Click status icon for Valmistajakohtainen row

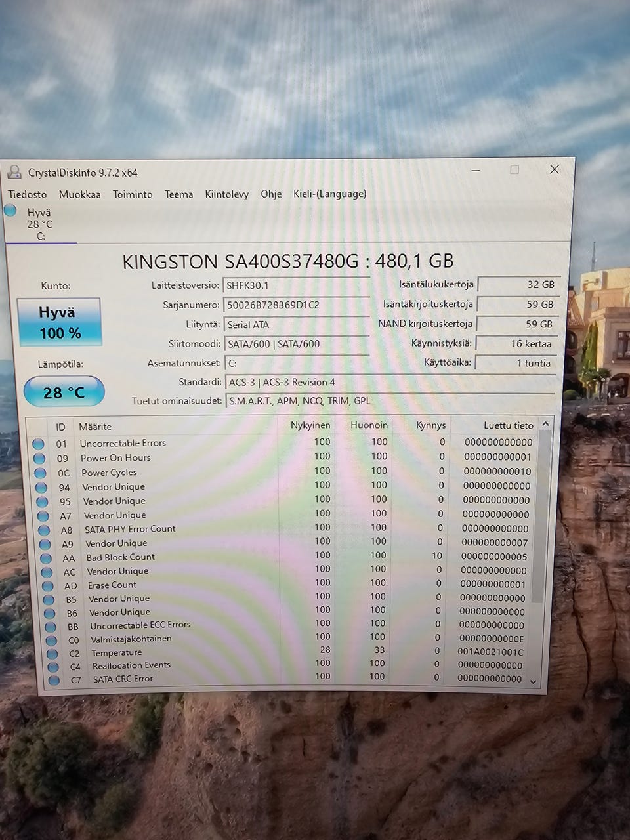coord(51,640)
